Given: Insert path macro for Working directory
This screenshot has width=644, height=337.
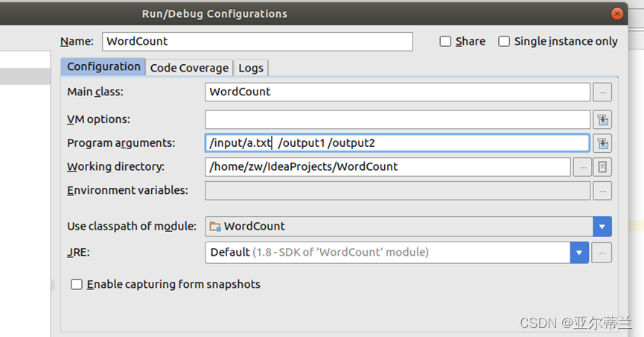Looking at the screenshot, I should tap(602, 167).
